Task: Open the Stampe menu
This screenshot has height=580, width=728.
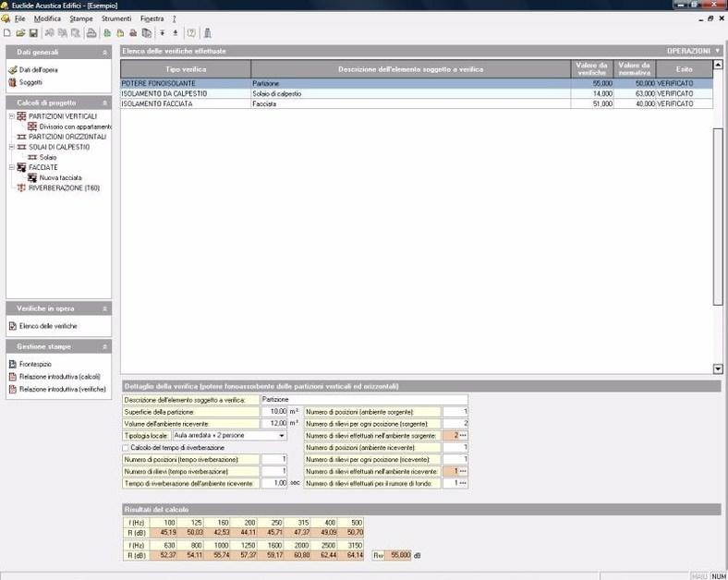Action: 81,18
